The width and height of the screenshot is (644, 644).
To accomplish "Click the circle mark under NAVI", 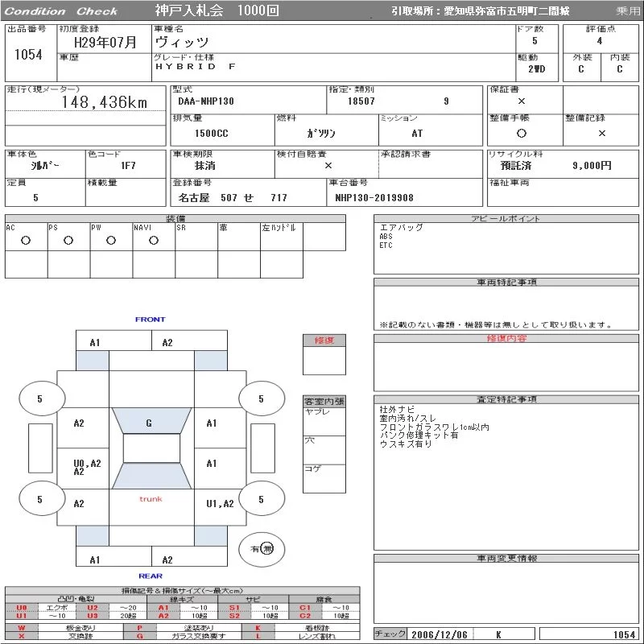I will tap(154, 241).
